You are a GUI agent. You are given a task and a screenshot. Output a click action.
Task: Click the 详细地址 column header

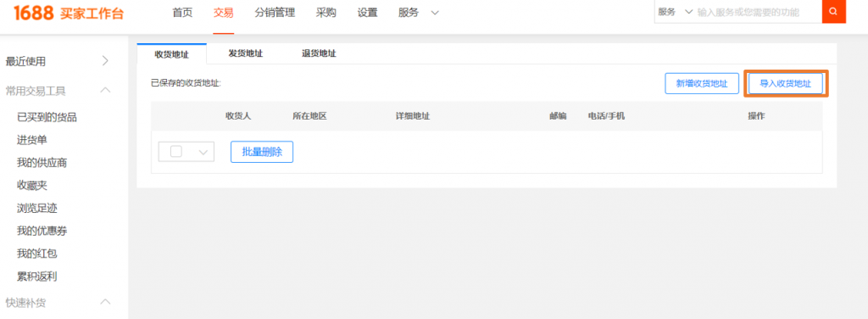coord(413,116)
